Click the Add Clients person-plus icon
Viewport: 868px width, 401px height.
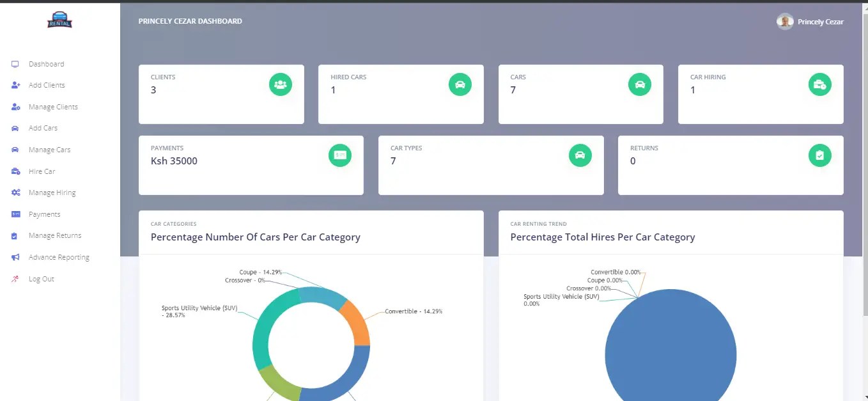(14, 85)
